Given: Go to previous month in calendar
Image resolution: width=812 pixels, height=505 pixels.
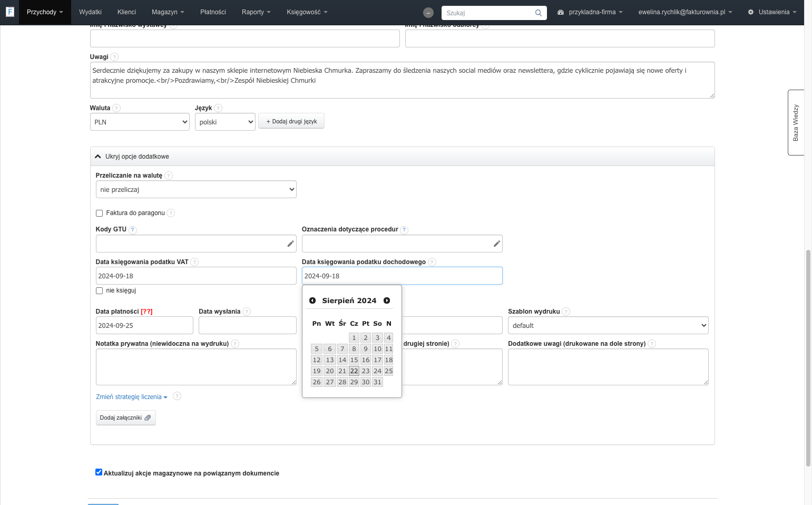Looking at the screenshot, I should [312, 300].
